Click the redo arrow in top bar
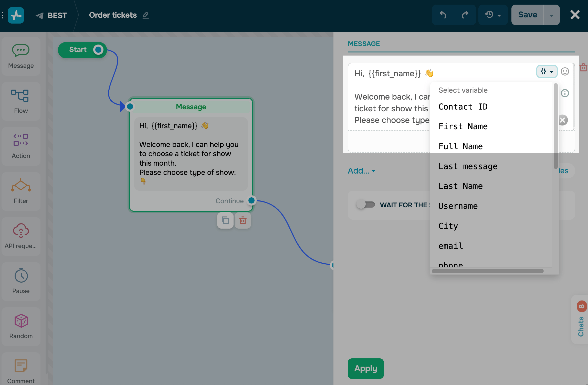Image resolution: width=588 pixels, height=385 pixels. 465,15
